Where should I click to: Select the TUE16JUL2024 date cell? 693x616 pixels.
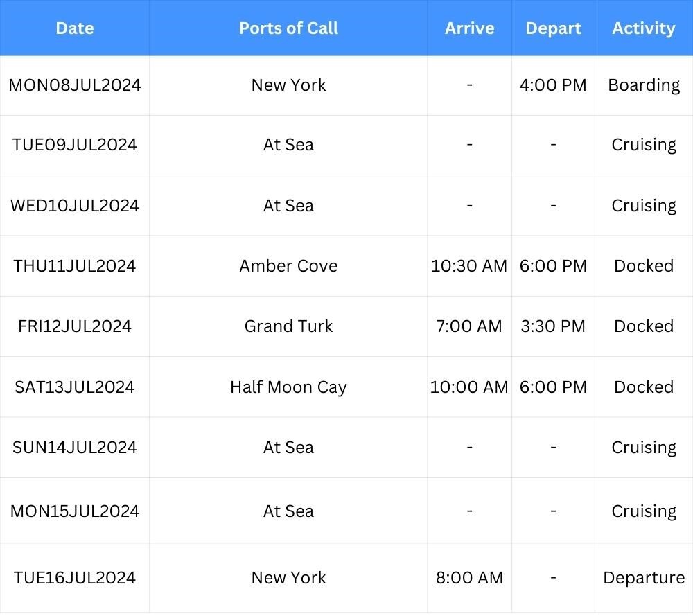[75, 578]
